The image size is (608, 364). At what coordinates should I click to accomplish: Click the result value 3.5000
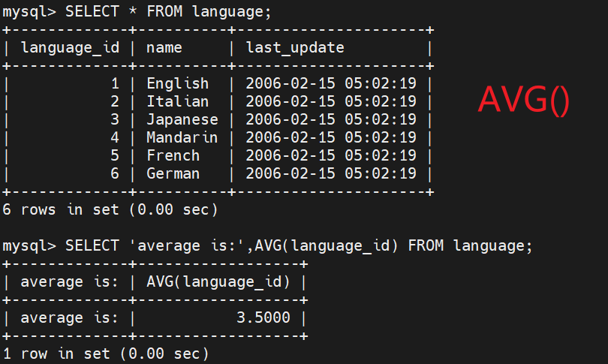coord(263,318)
